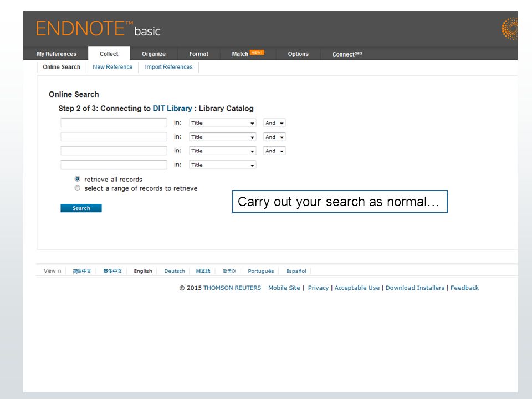Open the Options tab
This screenshot has height=399, width=532.
pyautogui.click(x=298, y=54)
